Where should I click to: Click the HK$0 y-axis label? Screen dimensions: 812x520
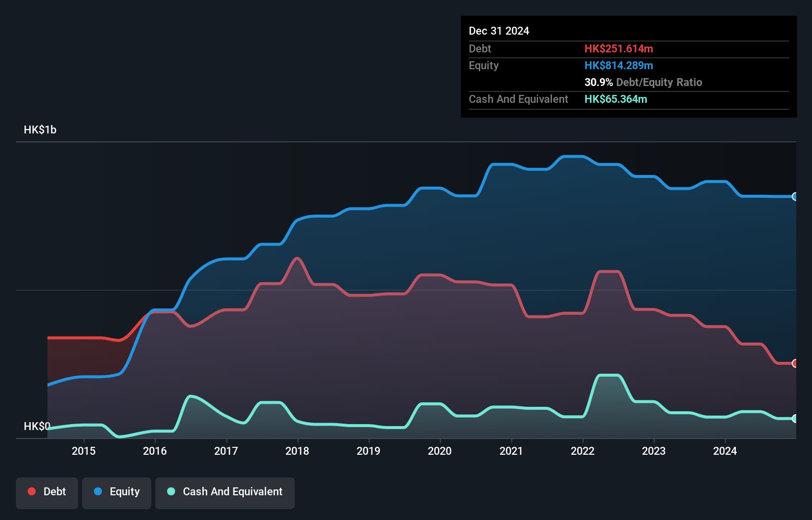[37, 426]
